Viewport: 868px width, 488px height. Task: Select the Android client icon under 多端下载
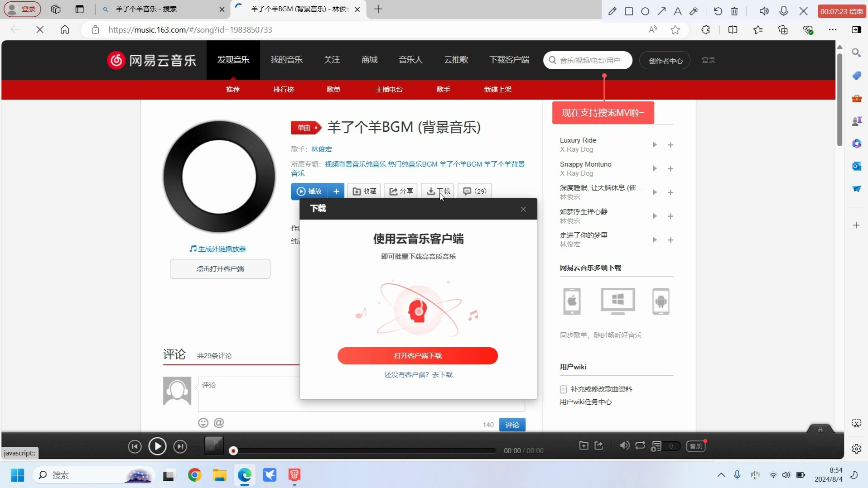(661, 301)
